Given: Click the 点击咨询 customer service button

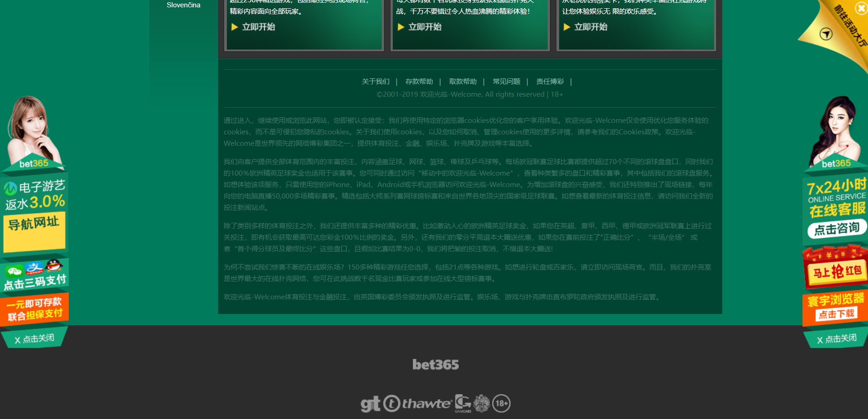Looking at the screenshot, I should pos(837,229).
